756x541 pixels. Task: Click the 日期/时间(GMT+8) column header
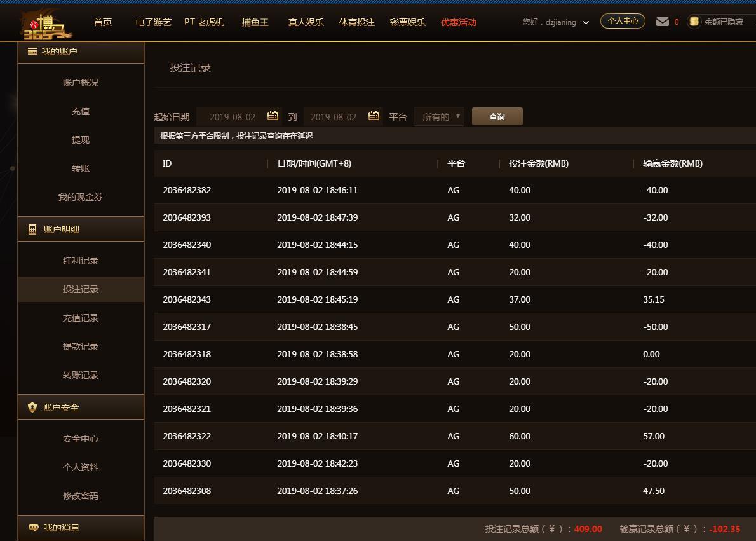click(x=314, y=163)
